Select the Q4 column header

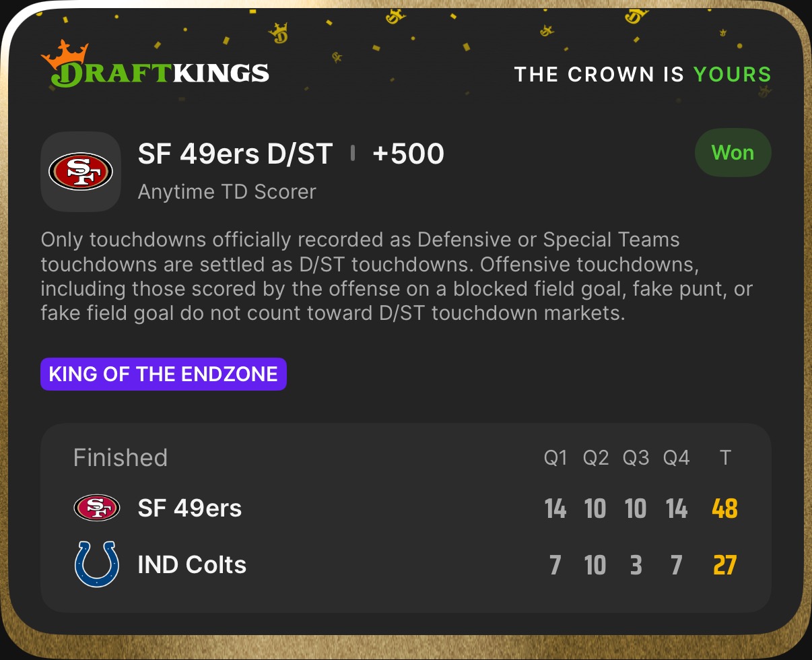(676, 459)
